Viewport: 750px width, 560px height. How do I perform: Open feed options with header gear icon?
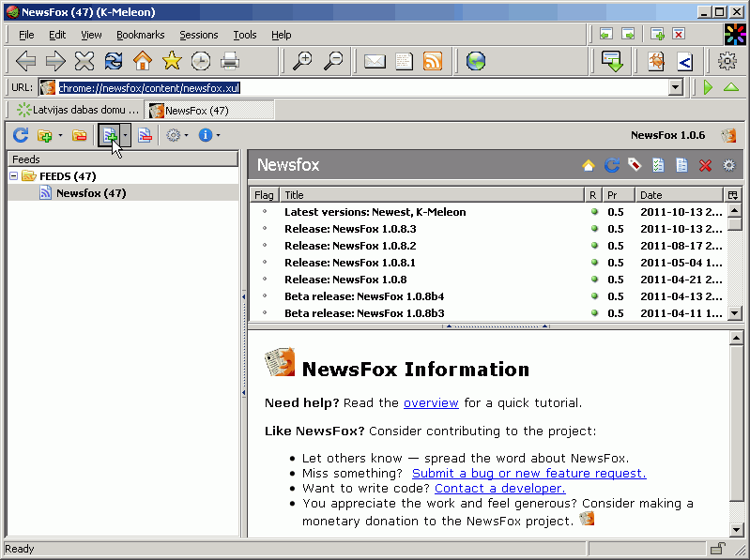[728, 165]
